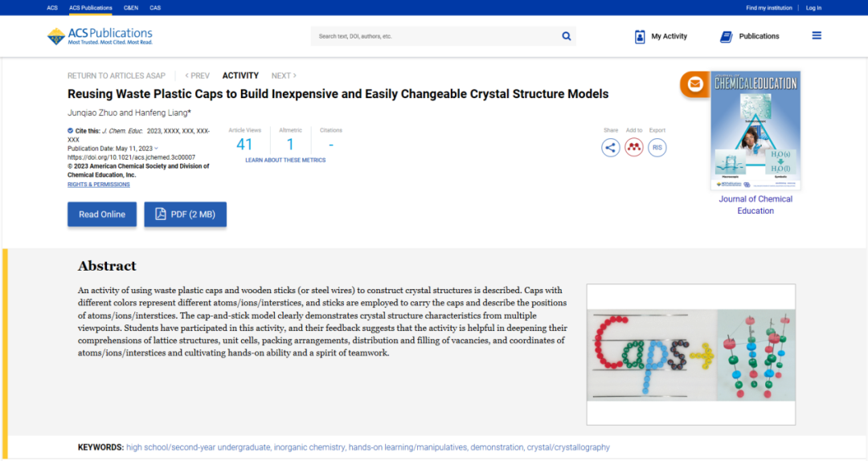Open the Publications menu in the header

pos(750,36)
